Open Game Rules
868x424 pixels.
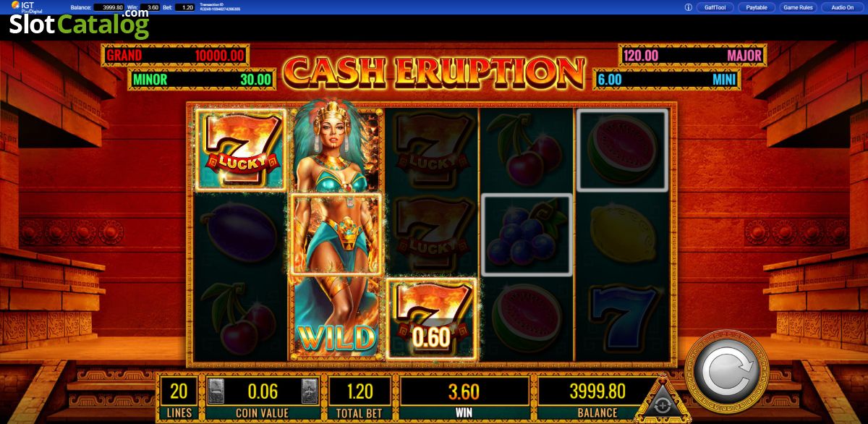[799, 7]
